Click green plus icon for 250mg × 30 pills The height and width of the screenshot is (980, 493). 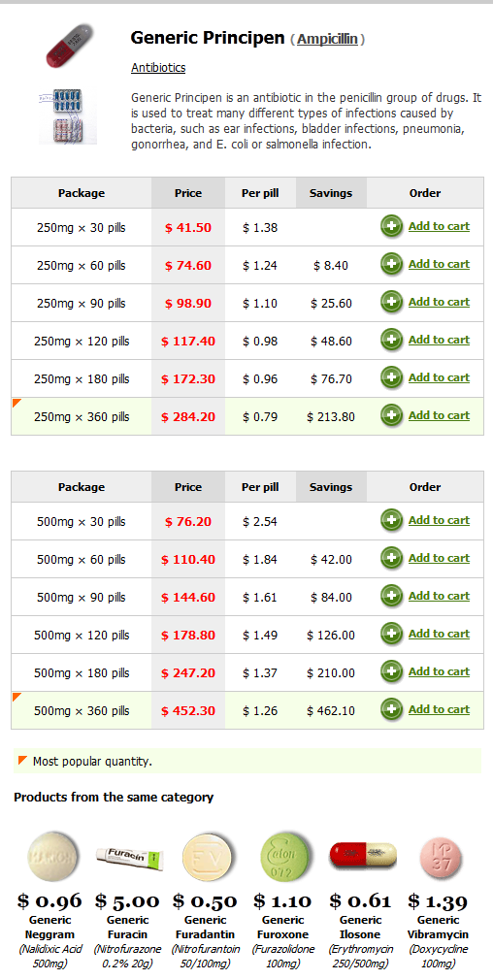pyautogui.click(x=392, y=226)
